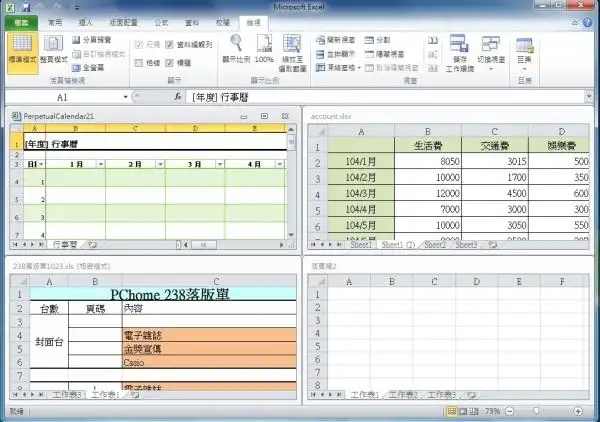This screenshot has width=600, height=422.
Task: Select the Casio cell in 238 workbook
Action: click(x=209, y=362)
